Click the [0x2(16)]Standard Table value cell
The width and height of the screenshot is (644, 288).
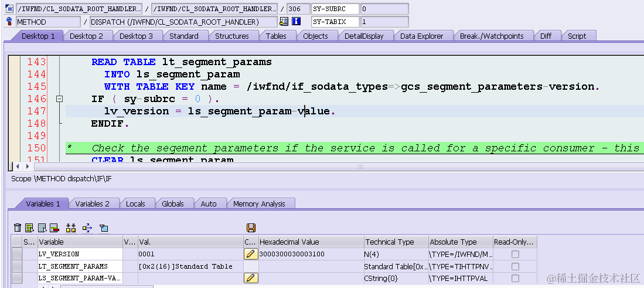pyautogui.click(x=190, y=266)
